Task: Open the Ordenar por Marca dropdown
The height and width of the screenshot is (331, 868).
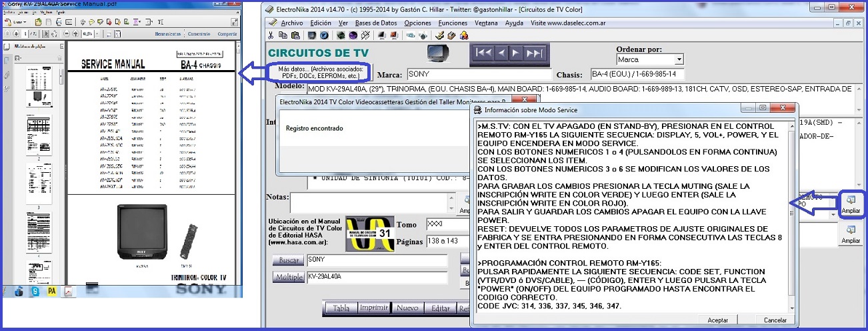Action: click(678, 59)
